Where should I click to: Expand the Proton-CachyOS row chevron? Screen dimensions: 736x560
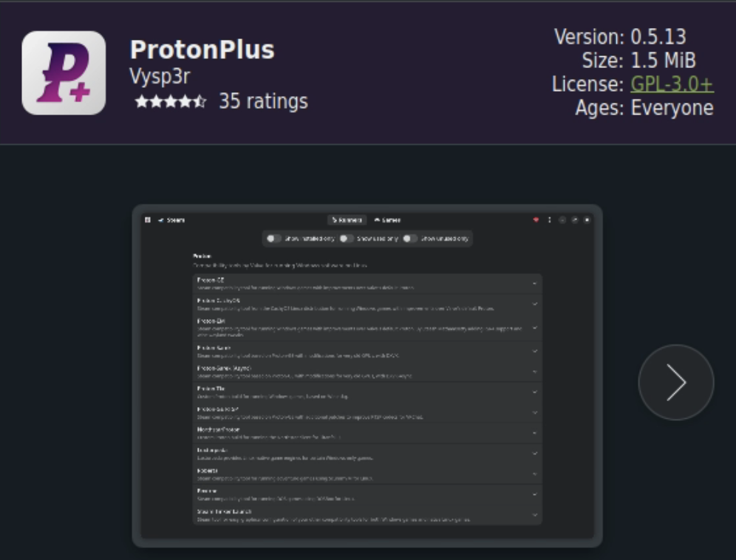534,304
